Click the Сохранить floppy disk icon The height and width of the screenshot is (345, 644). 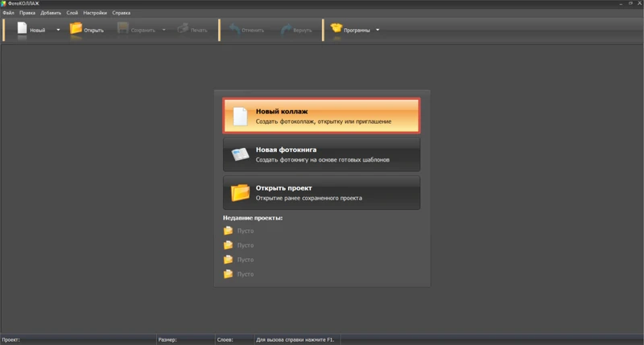(123, 28)
